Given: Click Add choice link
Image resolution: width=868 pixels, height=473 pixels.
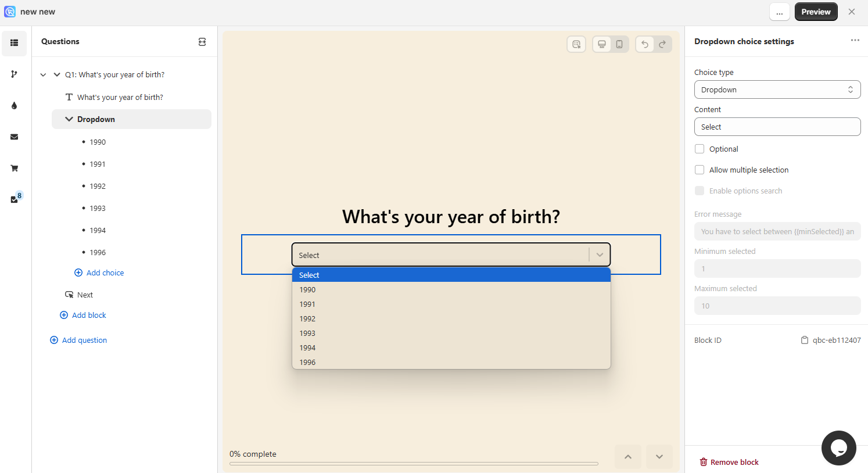Looking at the screenshot, I should pyautogui.click(x=99, y=273).
